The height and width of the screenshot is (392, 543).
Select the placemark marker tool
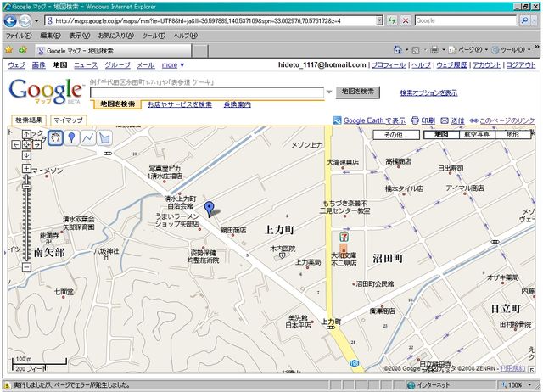[x=71, y=137]
